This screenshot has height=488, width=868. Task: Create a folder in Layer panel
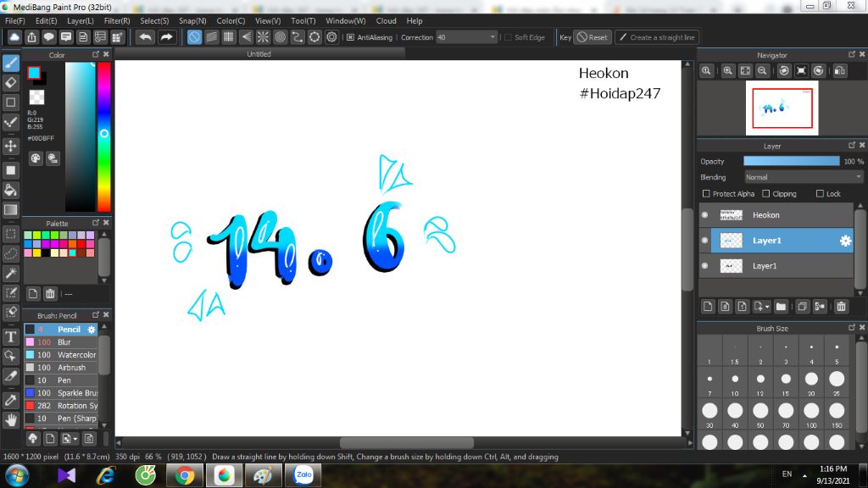781,307
